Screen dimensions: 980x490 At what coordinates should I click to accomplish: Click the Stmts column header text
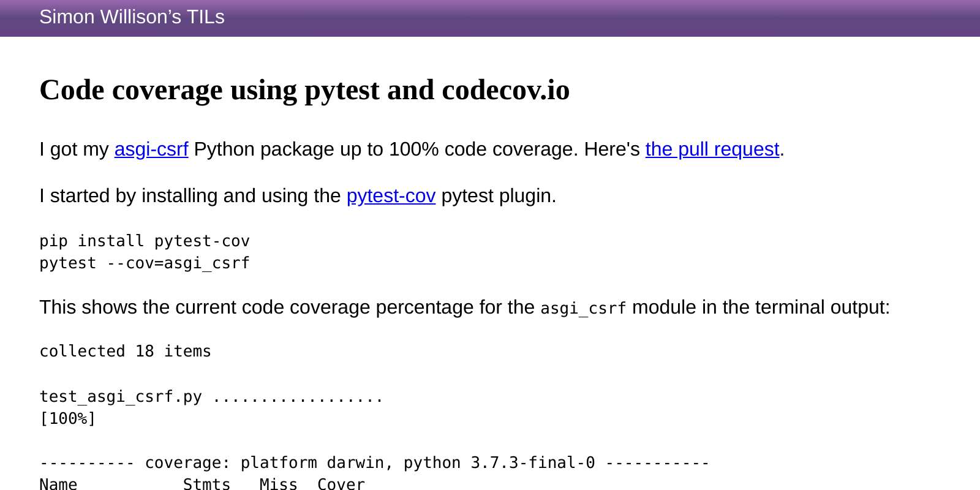point(207,484)
